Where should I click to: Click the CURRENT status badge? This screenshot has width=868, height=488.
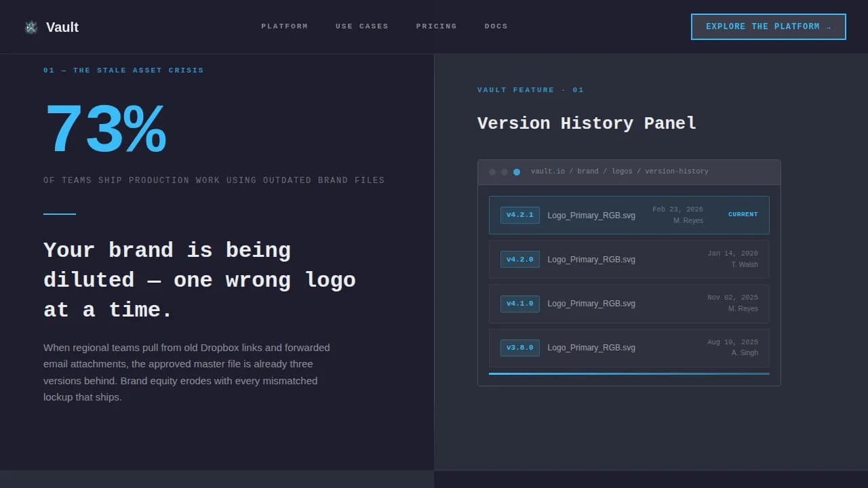[x=743, y=214]
